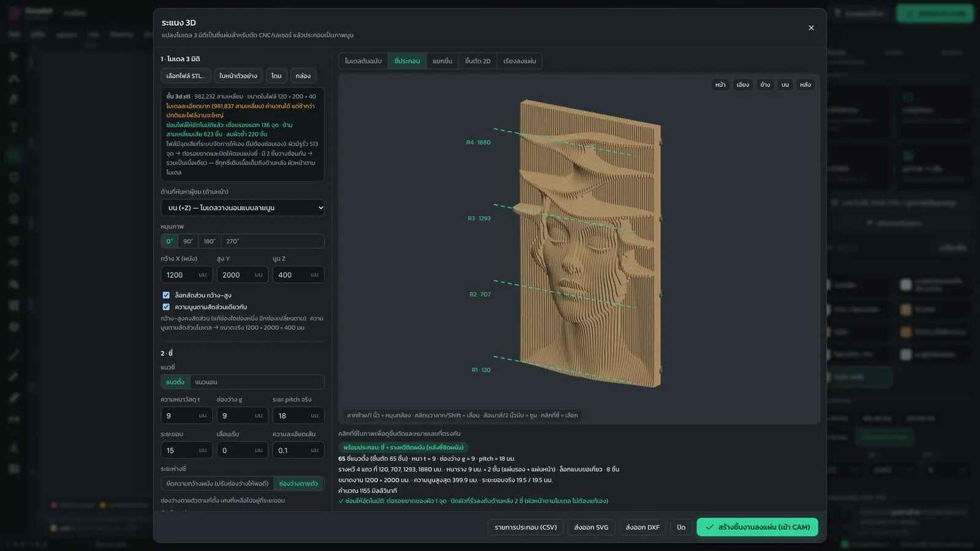Click the ระยะขอบ field showing 15

tap(186, 451)
